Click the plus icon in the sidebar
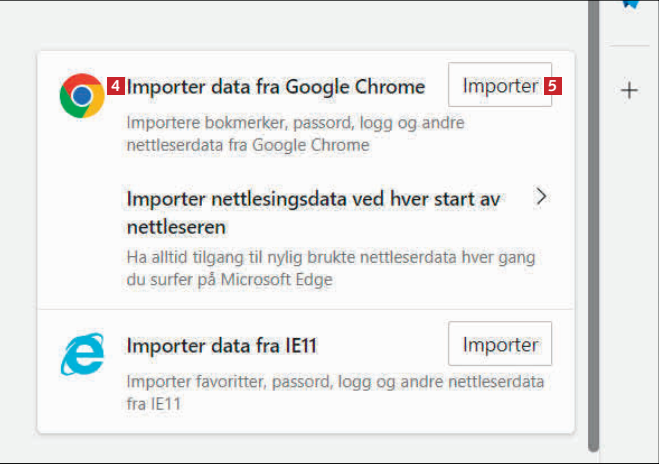This screenshot has height=464, width=659. (x=629, y=91)
